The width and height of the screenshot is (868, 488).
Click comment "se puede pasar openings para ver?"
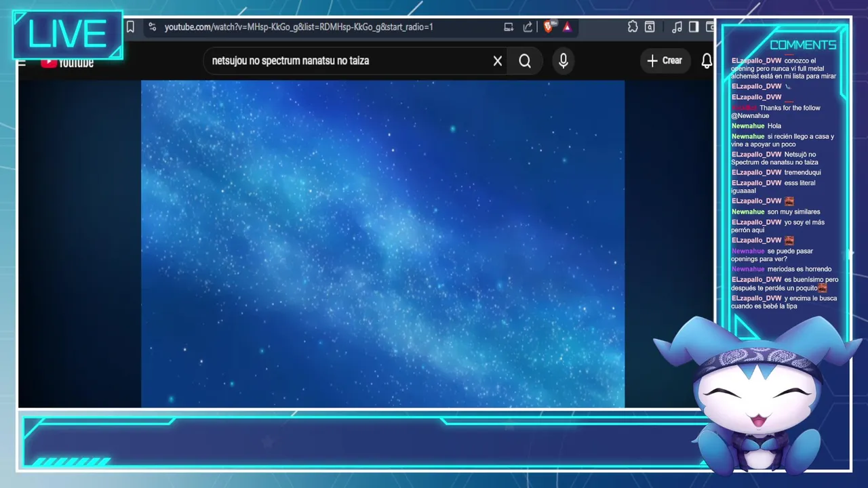[x=772, y=255]
